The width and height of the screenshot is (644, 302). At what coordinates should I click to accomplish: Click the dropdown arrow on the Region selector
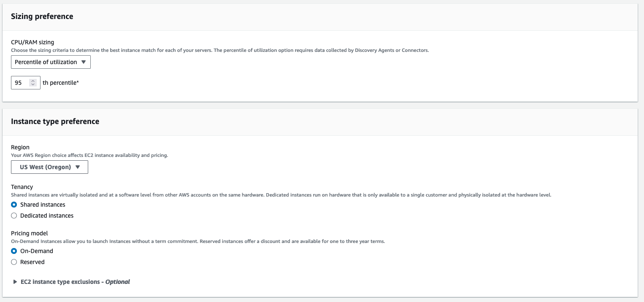pyautogui.click(x=78, y=167)
